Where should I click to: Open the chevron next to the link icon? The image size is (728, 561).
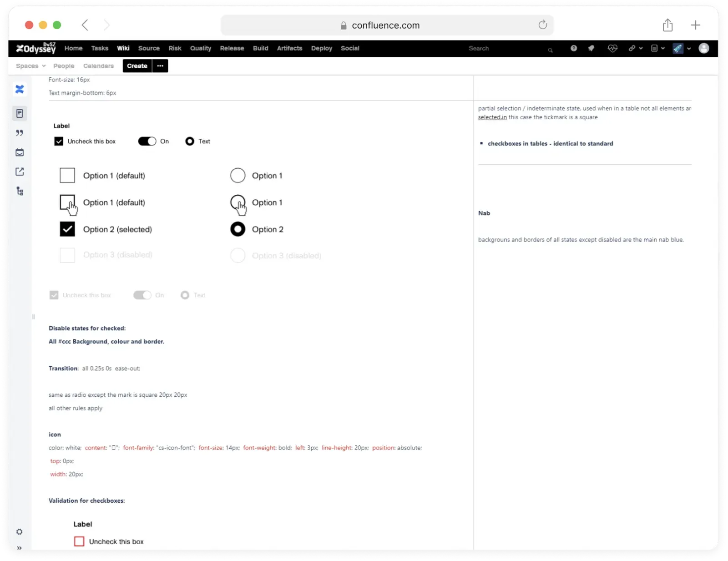(640, 48)
